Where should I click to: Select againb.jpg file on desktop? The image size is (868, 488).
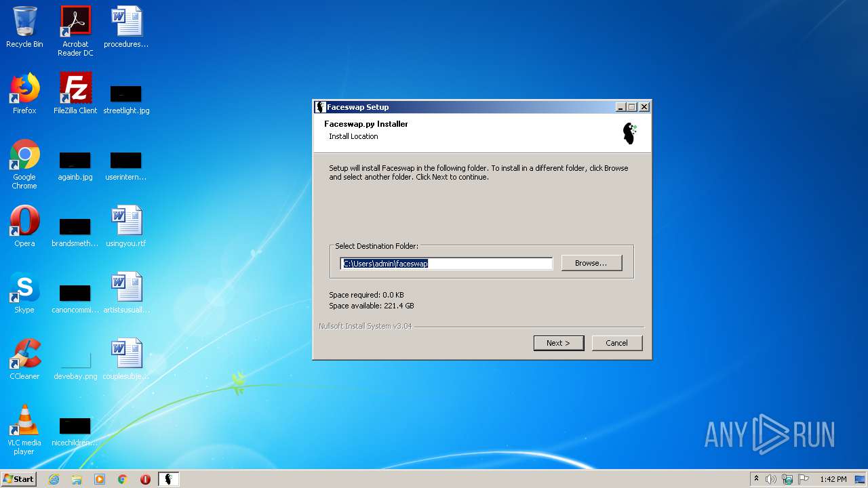point(75,166)
